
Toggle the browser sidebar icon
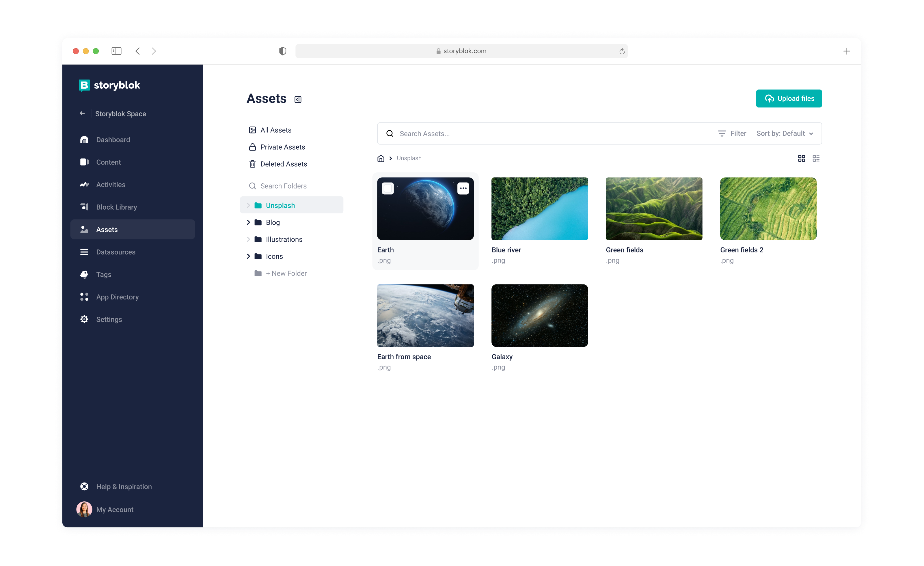116,51
